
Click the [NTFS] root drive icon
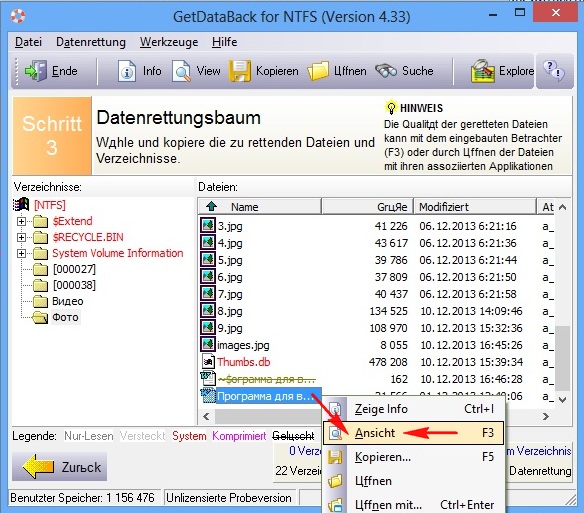tap(21, 205)
